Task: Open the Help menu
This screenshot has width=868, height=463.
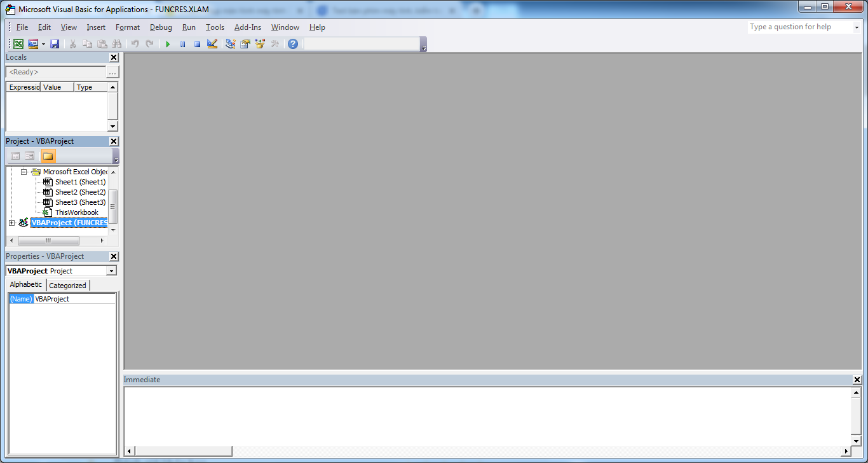Action: coord(317,27)
